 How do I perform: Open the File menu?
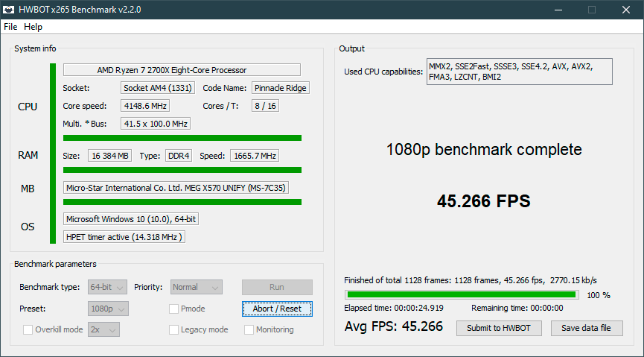pyautogui.click(x=10, y=27)
